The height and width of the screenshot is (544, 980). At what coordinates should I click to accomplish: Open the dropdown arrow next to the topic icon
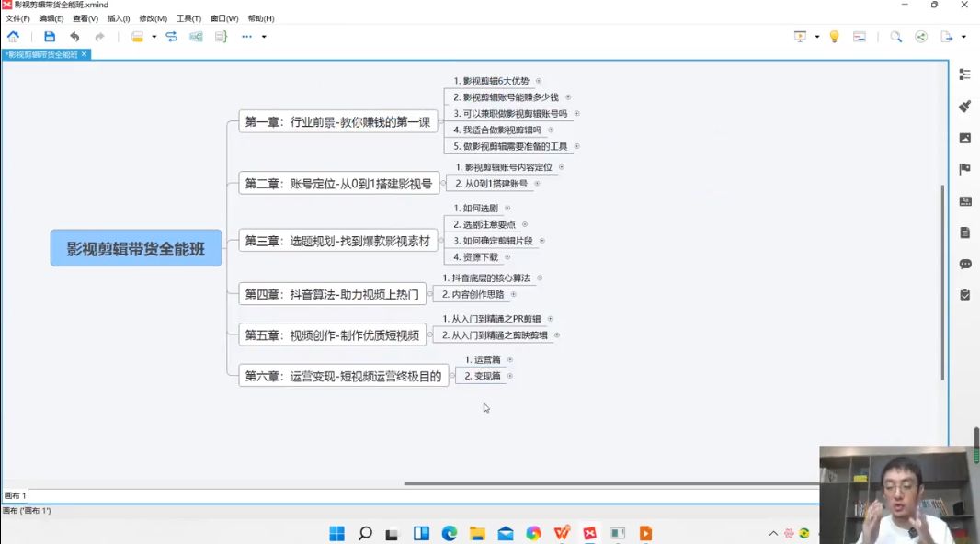(x=154, y=37)
